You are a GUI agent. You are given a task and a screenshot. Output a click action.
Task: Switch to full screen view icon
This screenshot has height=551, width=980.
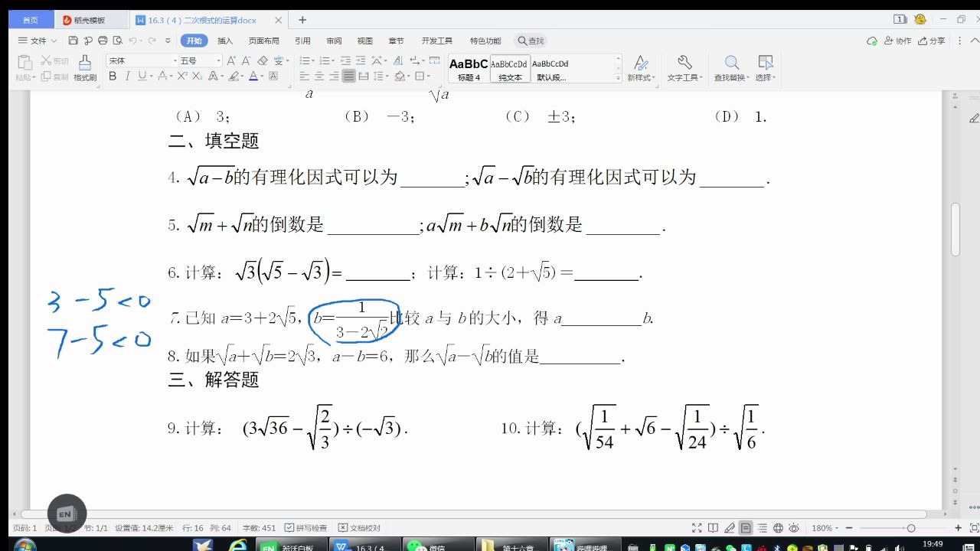coord(697,528)
